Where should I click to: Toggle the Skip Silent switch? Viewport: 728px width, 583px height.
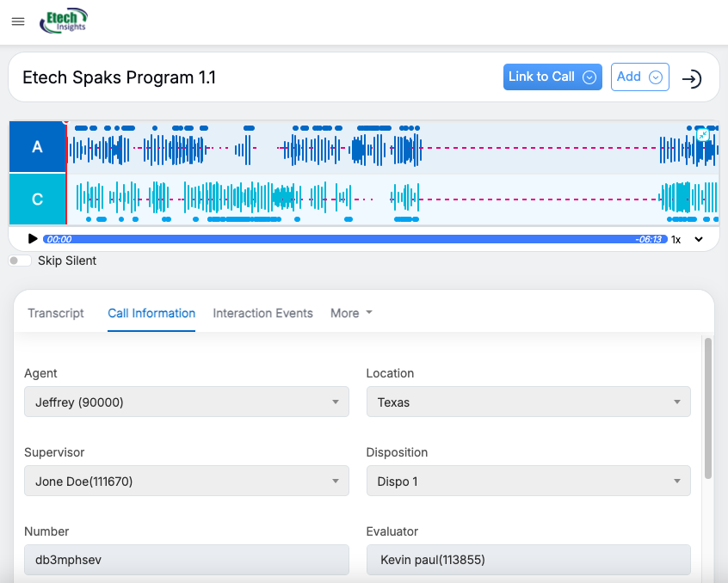coord(20,261)
